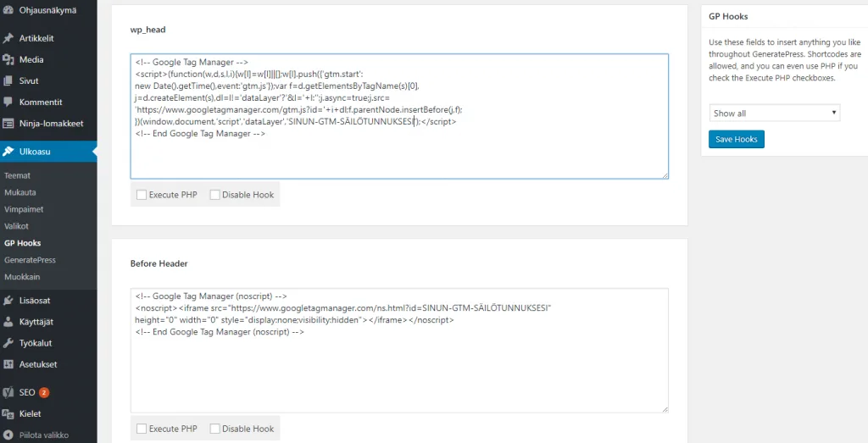Open Kommentit menu item

coord(48,102)
